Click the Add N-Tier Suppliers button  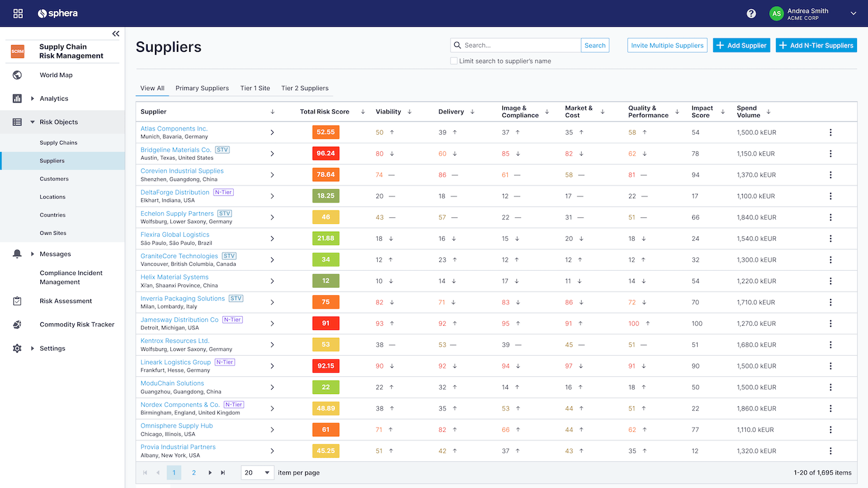[816, 45]
